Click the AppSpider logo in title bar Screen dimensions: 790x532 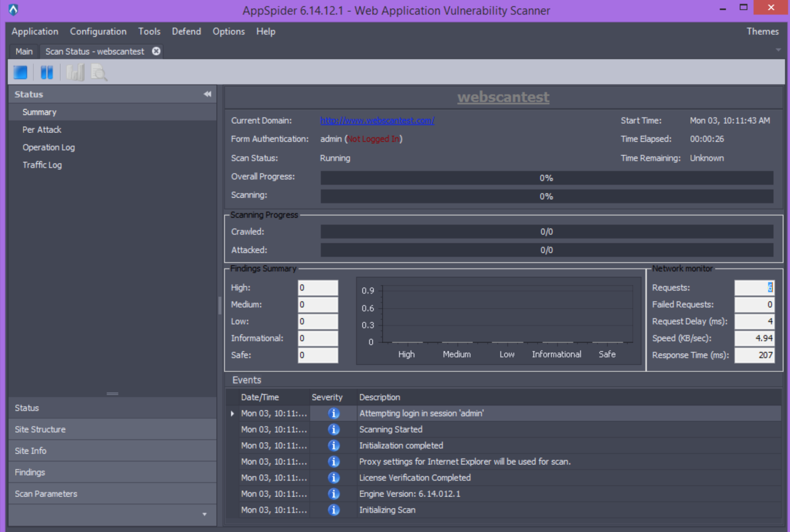(13, 10)
